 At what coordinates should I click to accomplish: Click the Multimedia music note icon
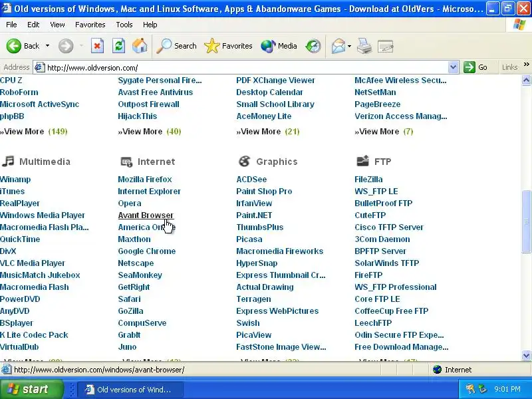(x=8, y=161)
